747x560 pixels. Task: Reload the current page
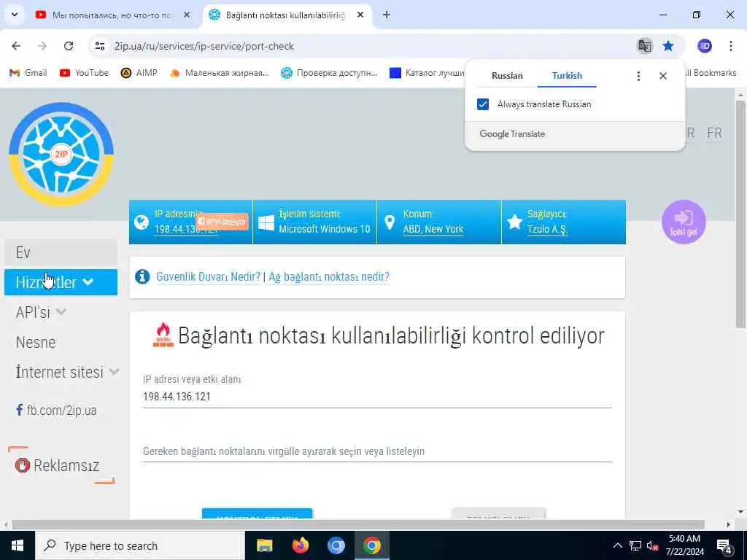tap(69, 46)
